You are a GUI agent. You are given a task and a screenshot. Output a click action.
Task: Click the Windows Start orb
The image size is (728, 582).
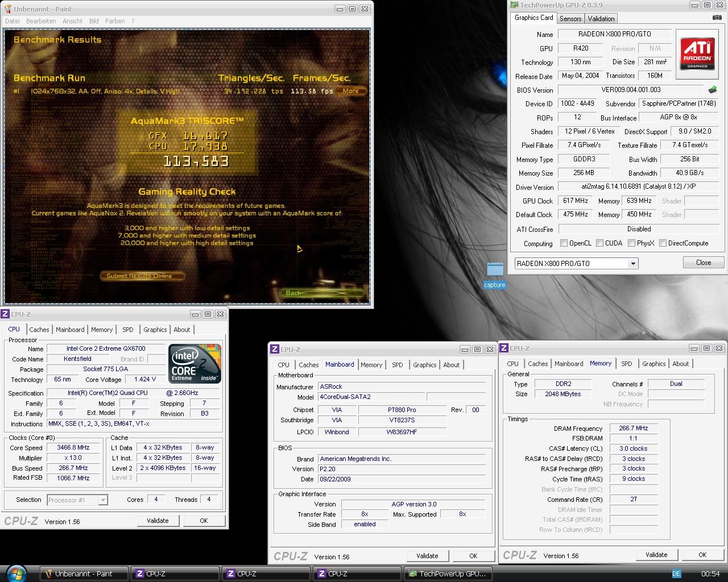coord(15,573)
